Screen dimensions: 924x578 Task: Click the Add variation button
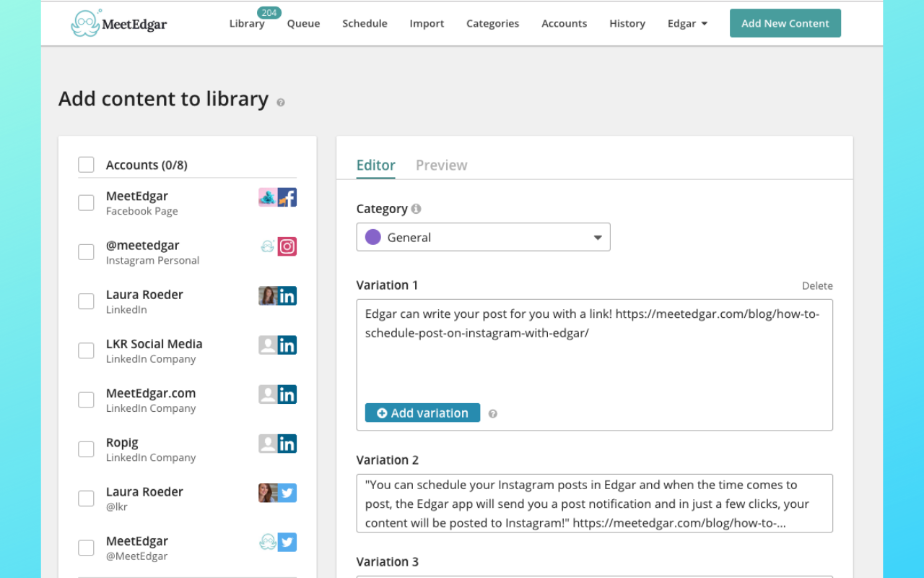click(x=422, y=413)
